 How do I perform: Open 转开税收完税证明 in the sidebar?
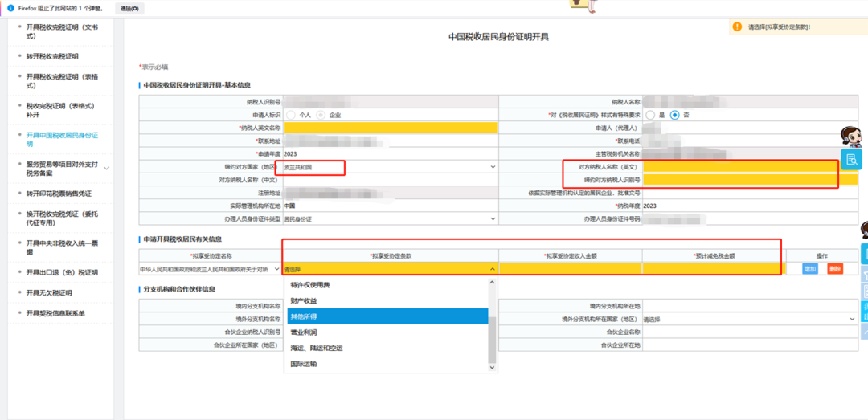(x=52, y=56)
